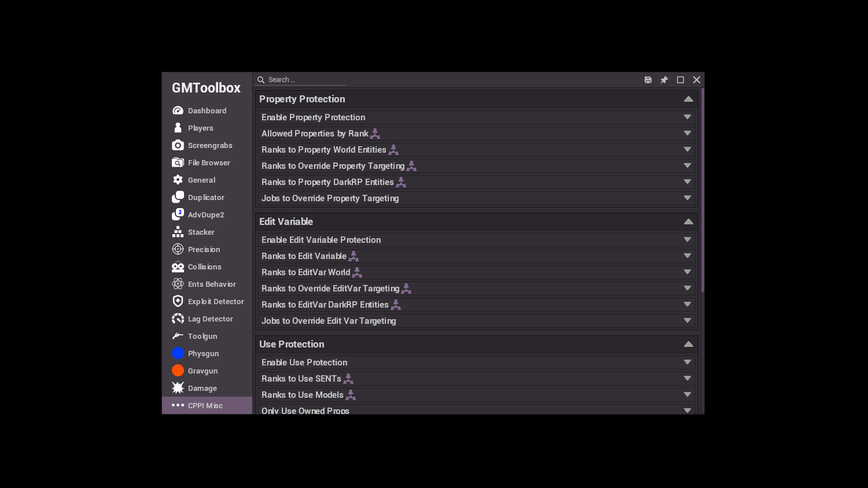Collapse the Use Protection section

coord(689,344)
